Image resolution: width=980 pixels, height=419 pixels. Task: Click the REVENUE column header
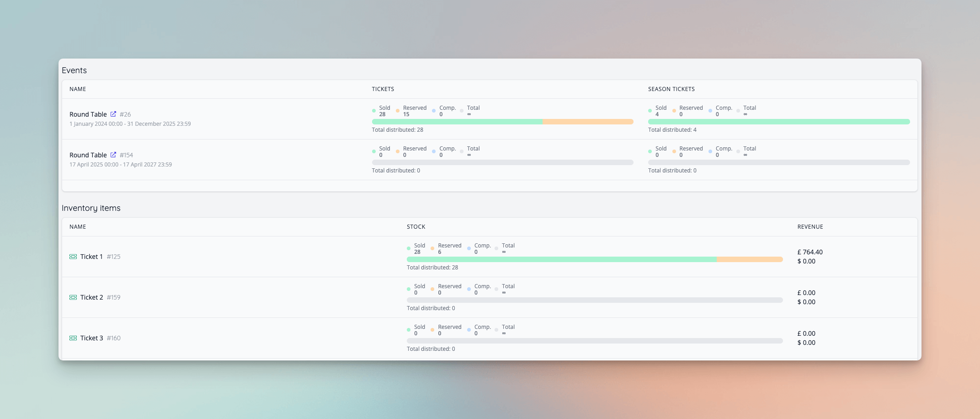pos(810,226)
